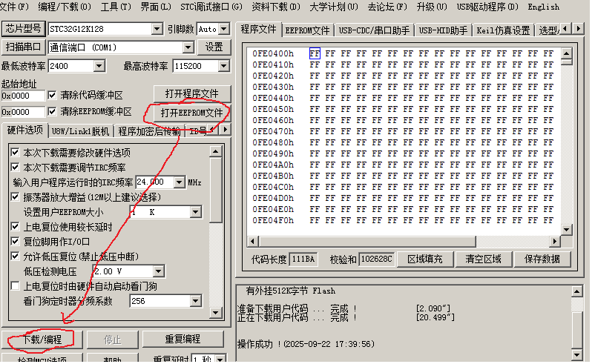The image size is (595, 364).
Task: Uncheck 清除EEPROM缓冲区 option
Action: (53, 112)
